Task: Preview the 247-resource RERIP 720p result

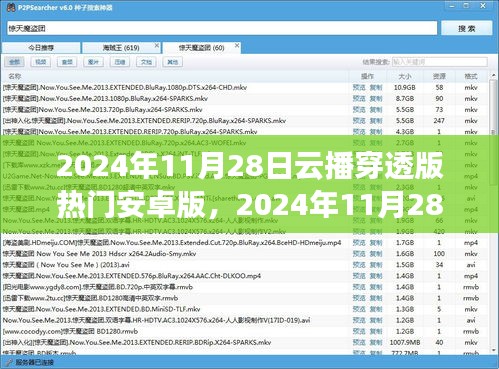Action: (359, 121)
